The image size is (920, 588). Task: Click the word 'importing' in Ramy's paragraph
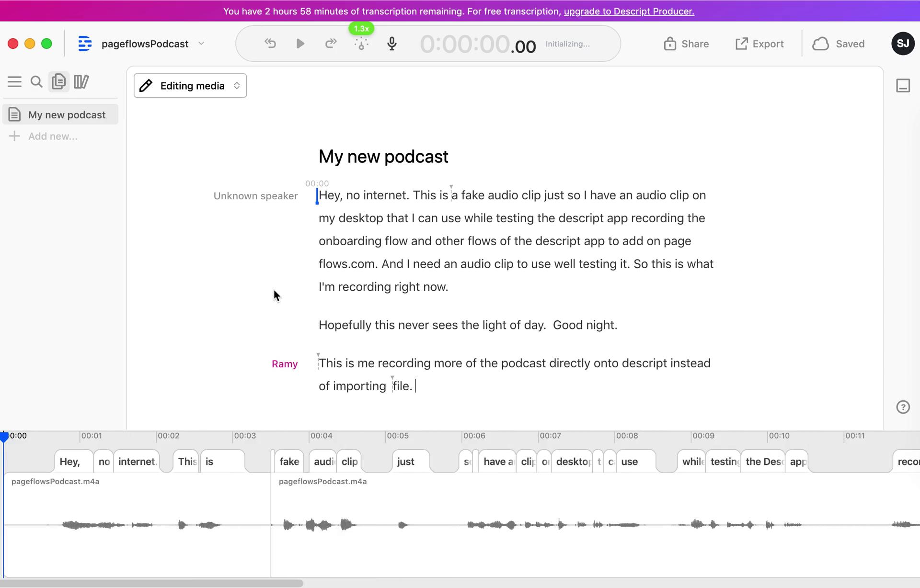[x=359, y=386]
